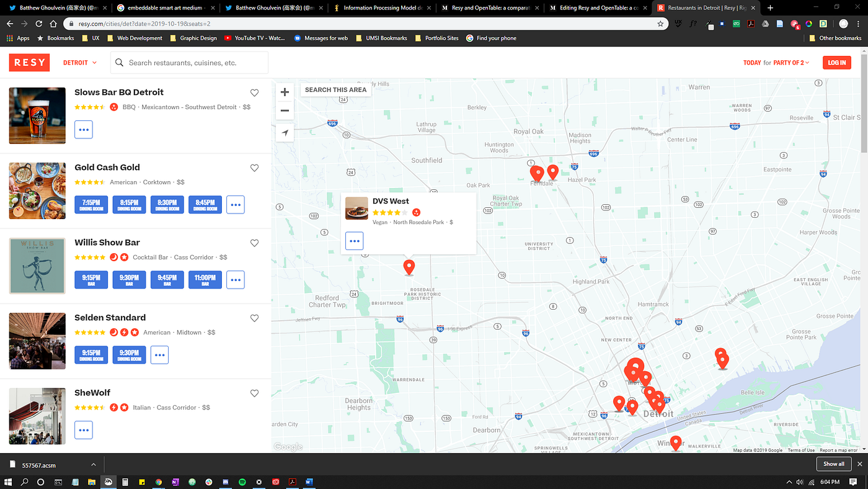Viewport: 868px width, 489px height.
Task: Show more times for Gold Cash Gold
Action: (236, 205)
